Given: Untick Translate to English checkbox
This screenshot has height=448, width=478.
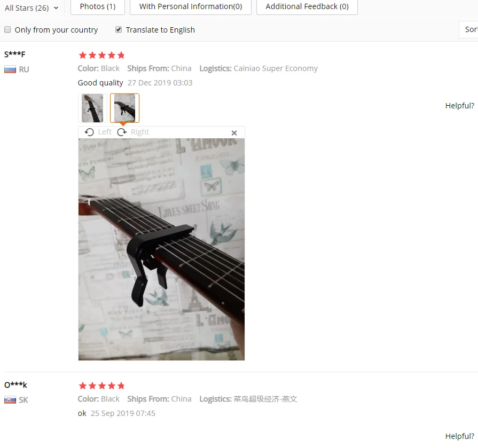Looking at the screenshot, I should 119,29.
